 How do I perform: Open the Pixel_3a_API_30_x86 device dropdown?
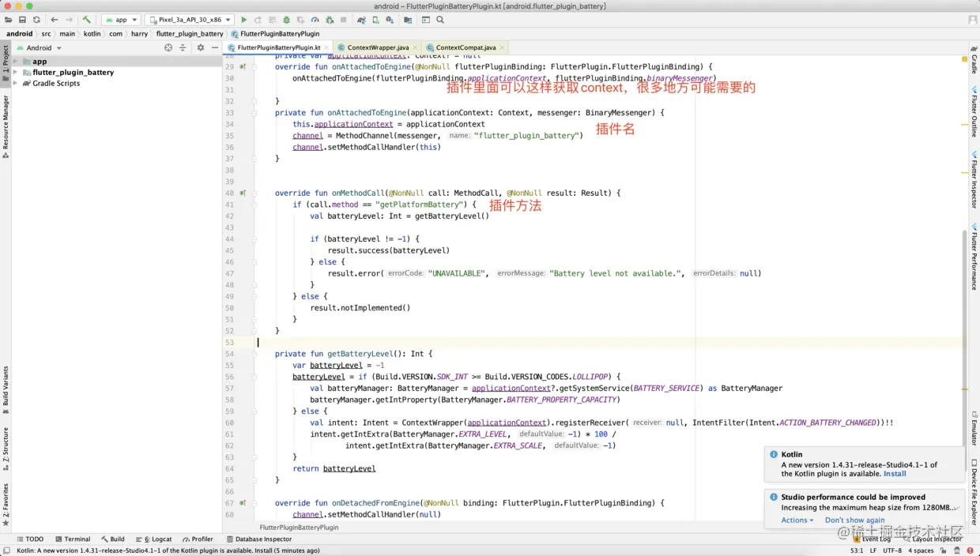point(190,20)
